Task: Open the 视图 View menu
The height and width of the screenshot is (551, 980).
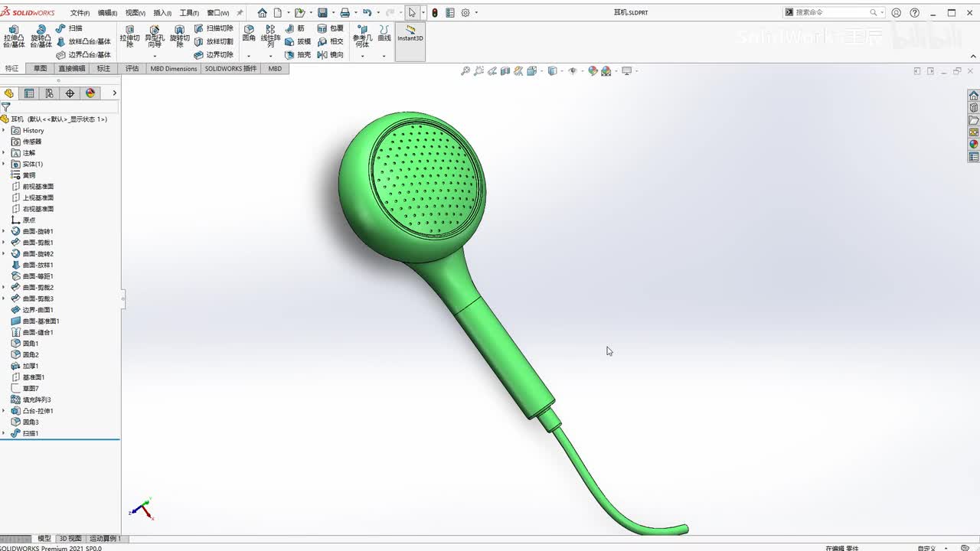Action: point(136,13)
